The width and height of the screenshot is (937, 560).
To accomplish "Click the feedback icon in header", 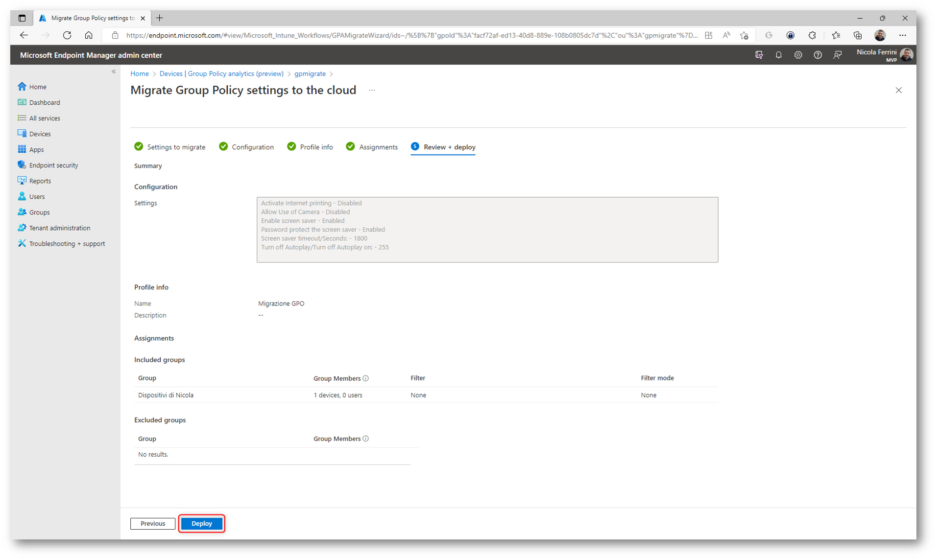I will tap(838, 55).
